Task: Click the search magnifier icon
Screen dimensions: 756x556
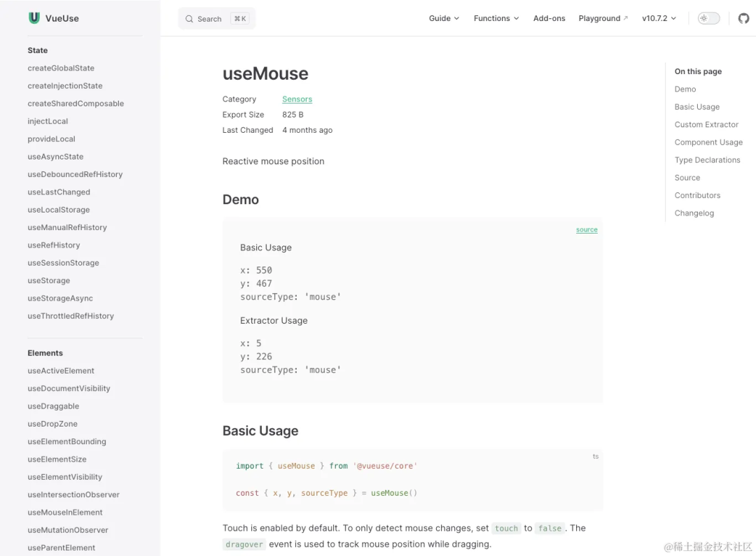Action: pos(189,19)
